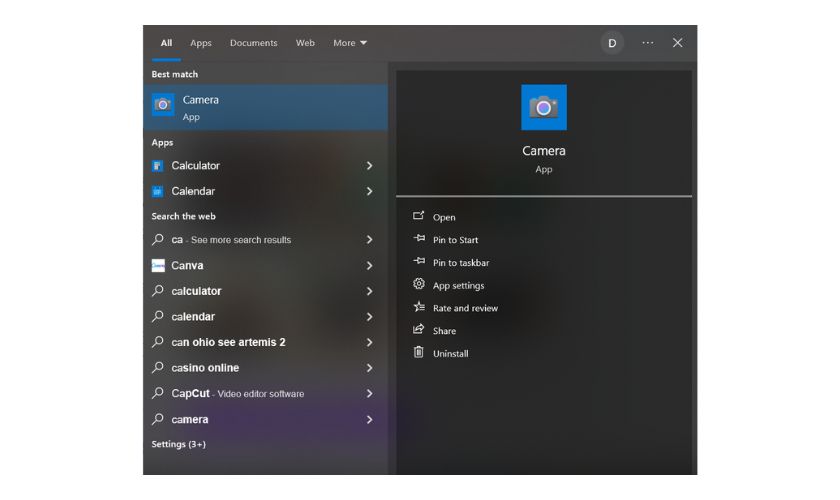
Task: Open the three-dot options menu
Action: 647,43
